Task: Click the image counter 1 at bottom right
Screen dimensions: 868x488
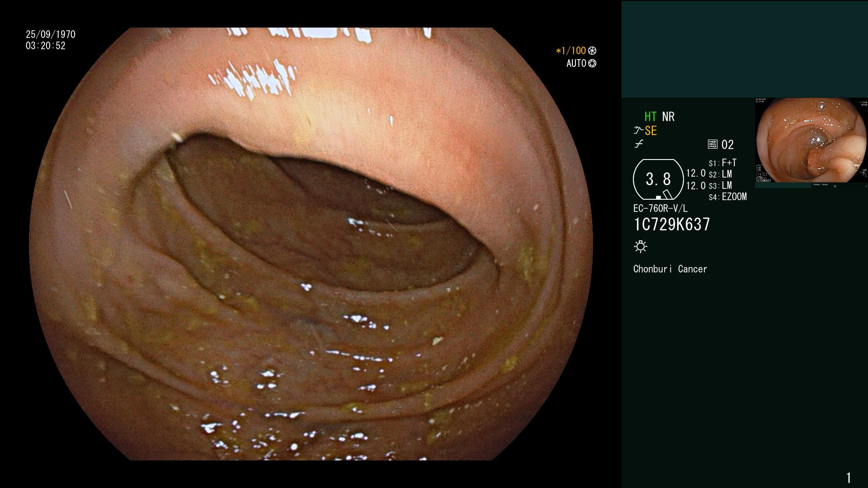Action: (849, 478)
